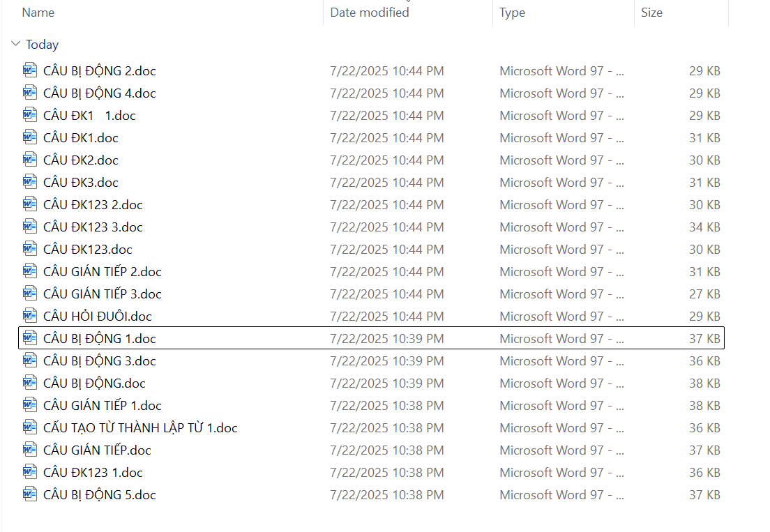
Task: Select the Word icon beside CÂU ĐK1.doc
Action: [30, 137]
